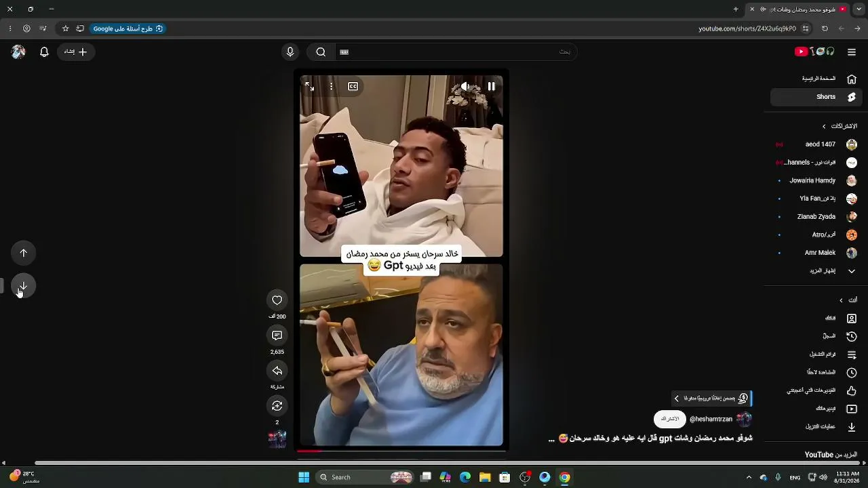This screenshot has width=868, height=488.
Task: Bookmark this page with the star
Action: click(x=65, y=28)
